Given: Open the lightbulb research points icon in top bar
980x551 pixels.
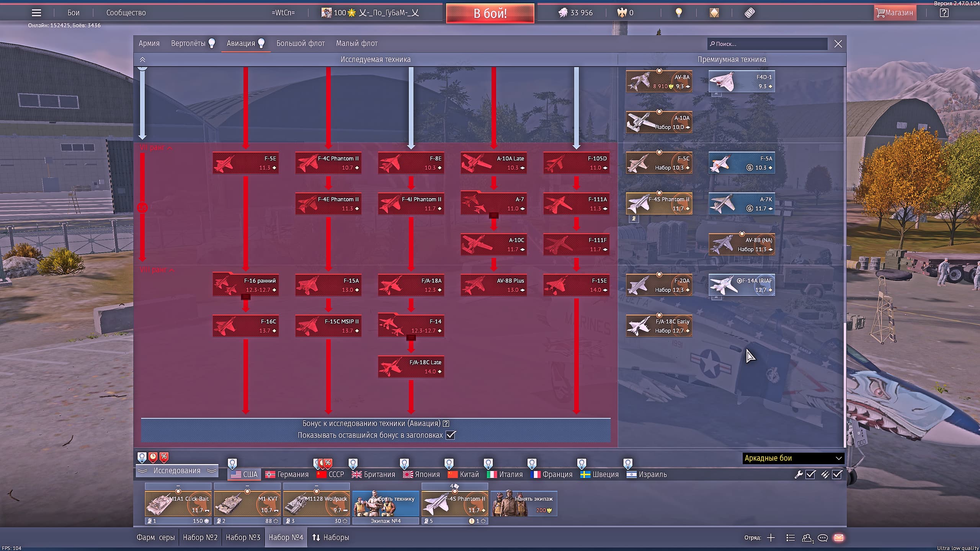Looking at the screenshot, I should pos(679,13).
